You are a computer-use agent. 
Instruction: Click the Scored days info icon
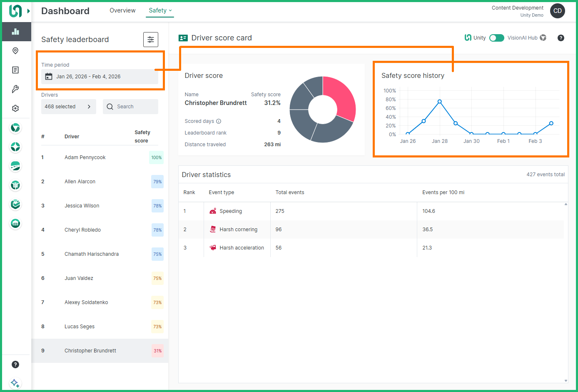[x=219, y=121]
